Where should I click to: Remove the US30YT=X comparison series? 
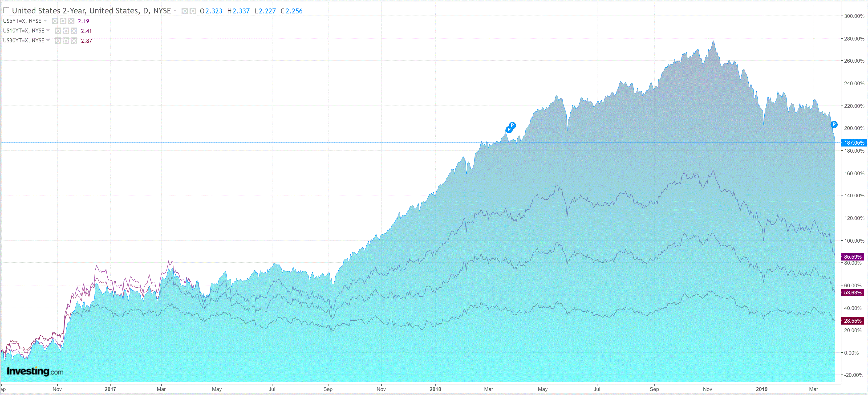[74, 41]
